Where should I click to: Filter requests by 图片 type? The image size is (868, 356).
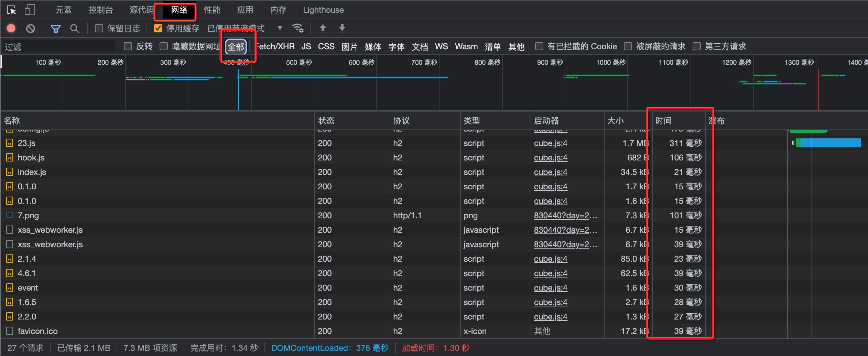[x=350, y=46]
